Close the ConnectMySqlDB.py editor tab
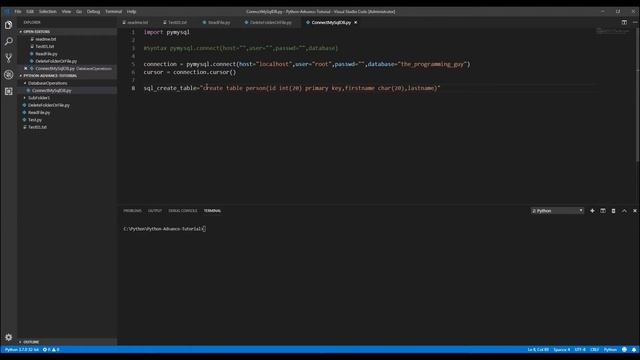The height and width of the screenshot is (360, 640). tap(356, 22)
